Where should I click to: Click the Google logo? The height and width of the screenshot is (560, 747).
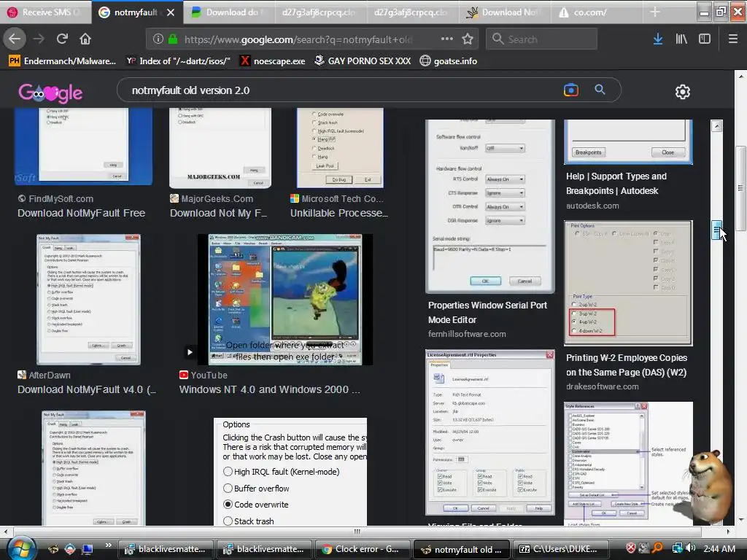pyautogui.click(x=50, y=93)
